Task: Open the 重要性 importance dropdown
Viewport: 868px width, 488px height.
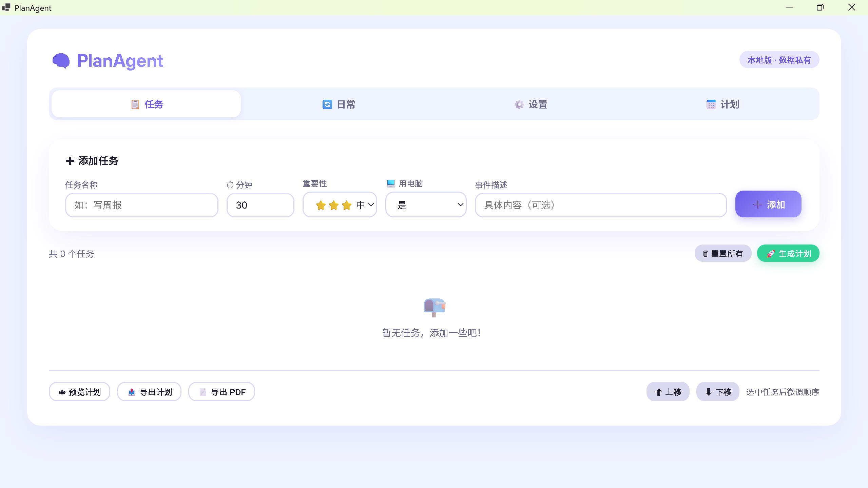Action: tap(340, 205)
